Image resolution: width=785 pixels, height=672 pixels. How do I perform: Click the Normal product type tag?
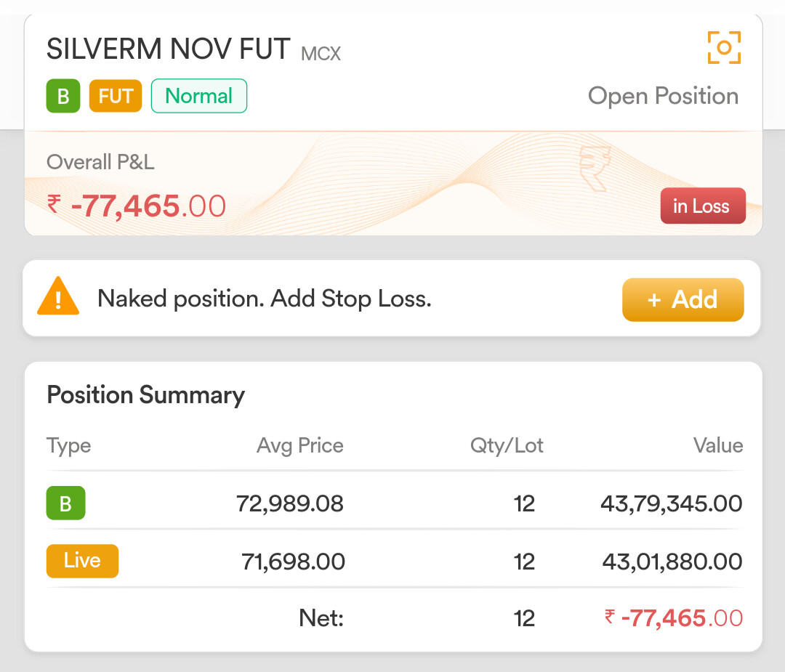click(198, 96)
